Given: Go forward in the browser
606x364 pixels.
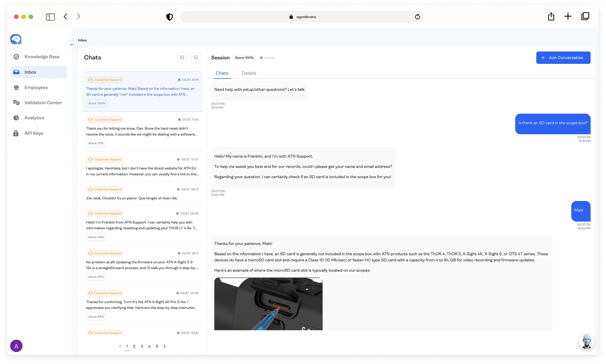Looking at the screenshot, I should point(79,16).
